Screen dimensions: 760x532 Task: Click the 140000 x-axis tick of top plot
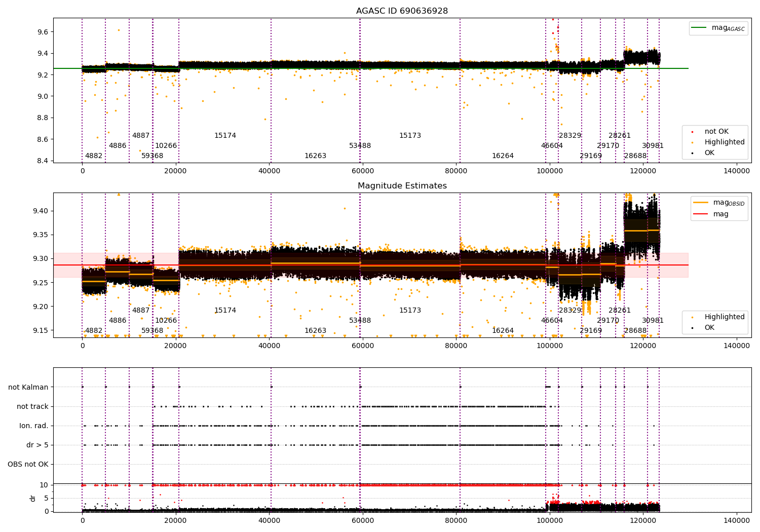tap(736, 171)
